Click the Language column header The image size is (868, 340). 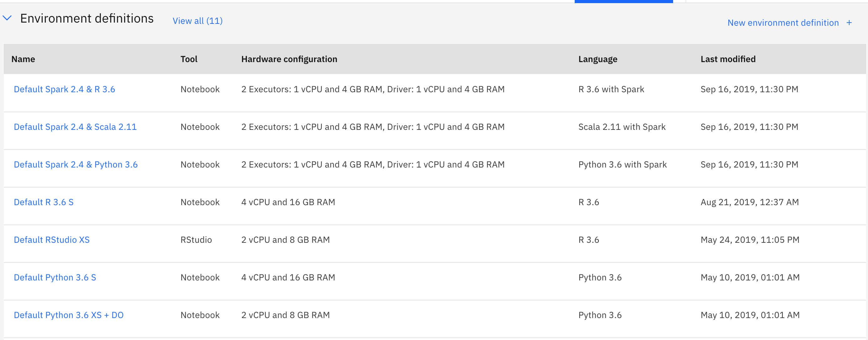598,59
